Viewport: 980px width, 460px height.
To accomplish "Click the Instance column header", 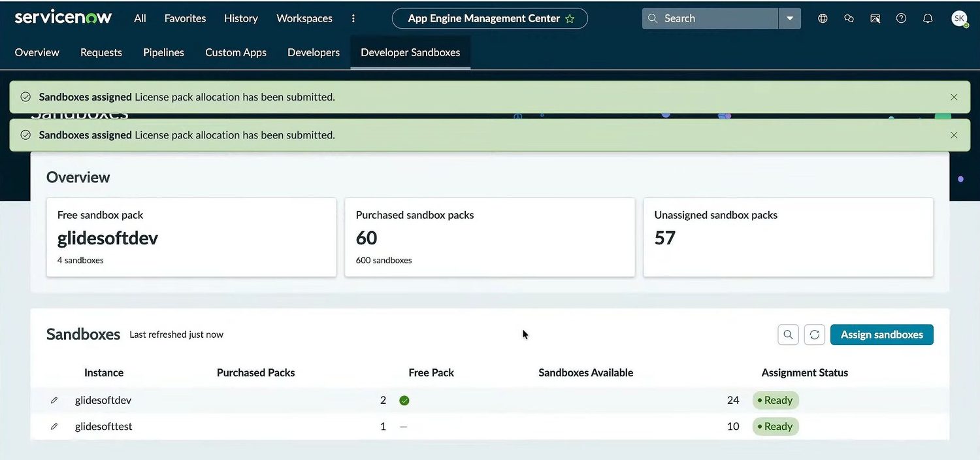I will click(104, 372).
